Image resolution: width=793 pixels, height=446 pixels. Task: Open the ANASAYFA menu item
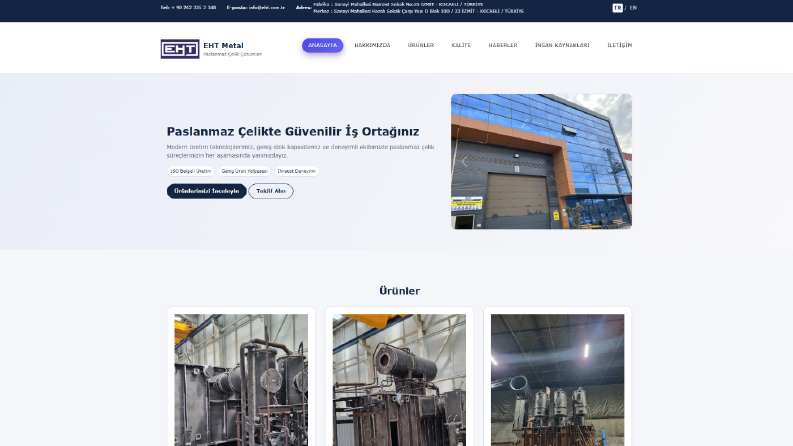tap(323, 46)
